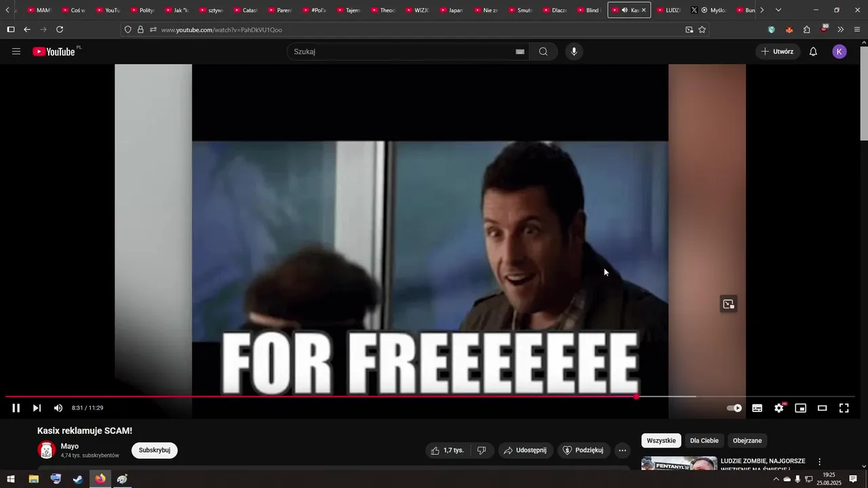Open Windows notification center
Image resolution: width=868 pixels, height=488 pixels.
point(853,479)
